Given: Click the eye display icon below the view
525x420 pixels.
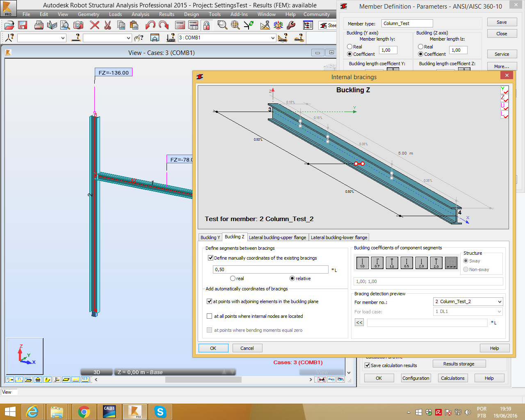Looking at the screenshot, I should coord(341,379).
